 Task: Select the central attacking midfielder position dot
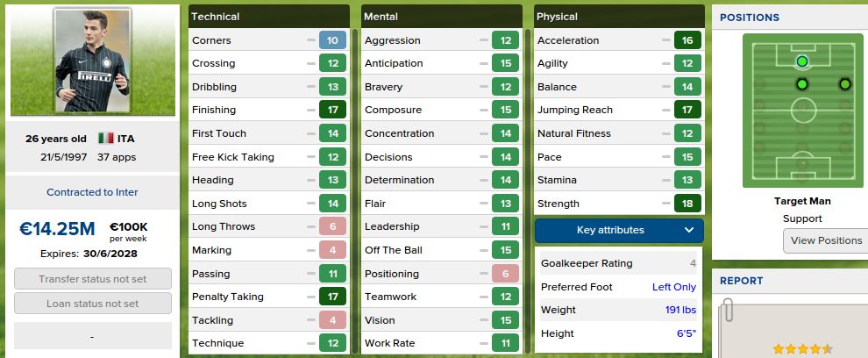point(801,84)
